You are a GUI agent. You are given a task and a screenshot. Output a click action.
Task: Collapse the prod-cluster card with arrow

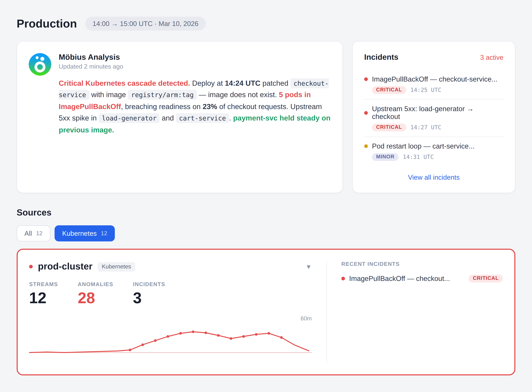coord(308,267)
